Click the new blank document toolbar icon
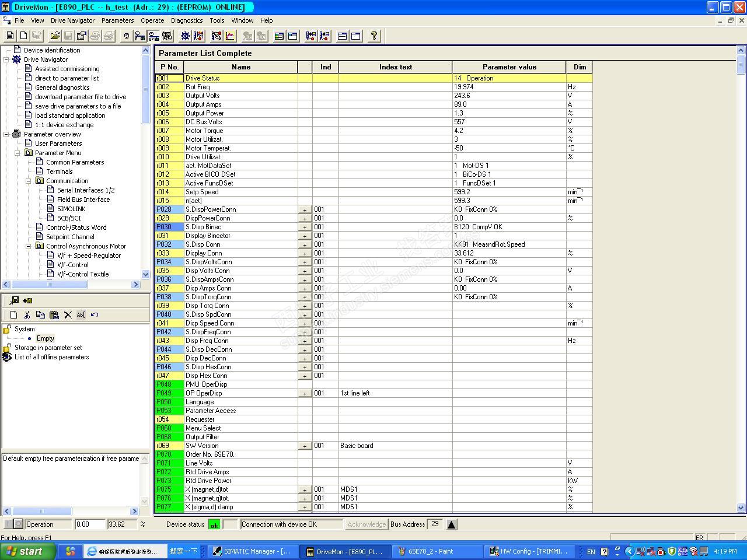Image resolution: width=747 pixels, height=560 pixels. pos(23,36)
